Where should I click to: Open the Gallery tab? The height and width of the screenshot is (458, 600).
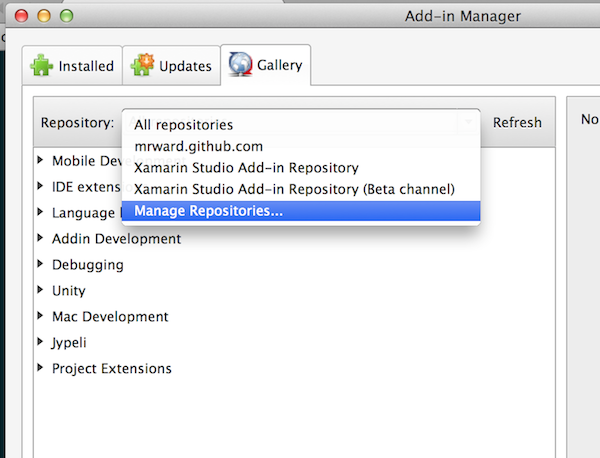[266, 65]
